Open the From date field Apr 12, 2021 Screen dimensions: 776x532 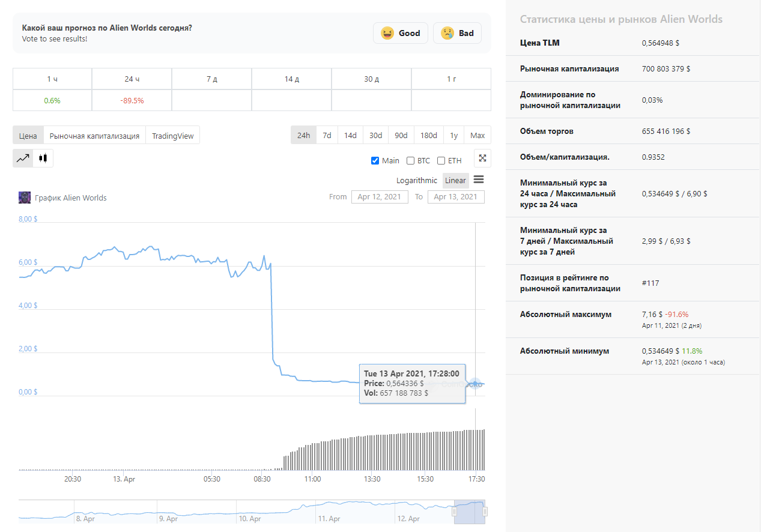click(380, 197)
